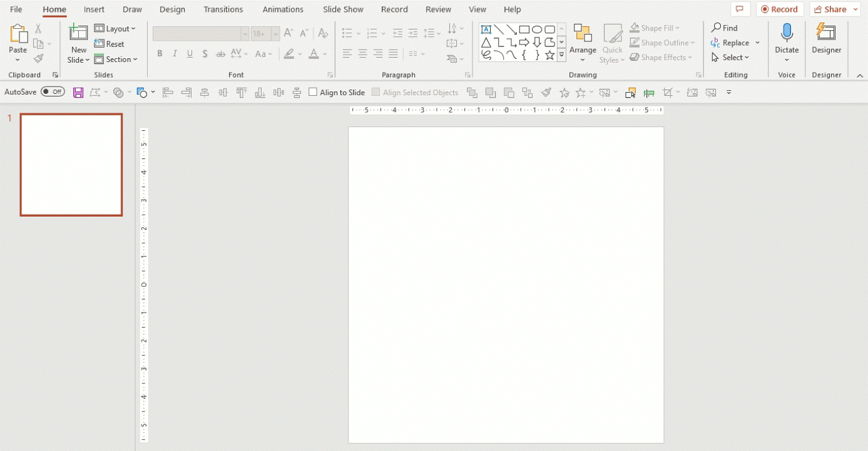Open the Selection Pane from quick toolbar
This screenshot has width=868, height=451.
click(630, 93)
